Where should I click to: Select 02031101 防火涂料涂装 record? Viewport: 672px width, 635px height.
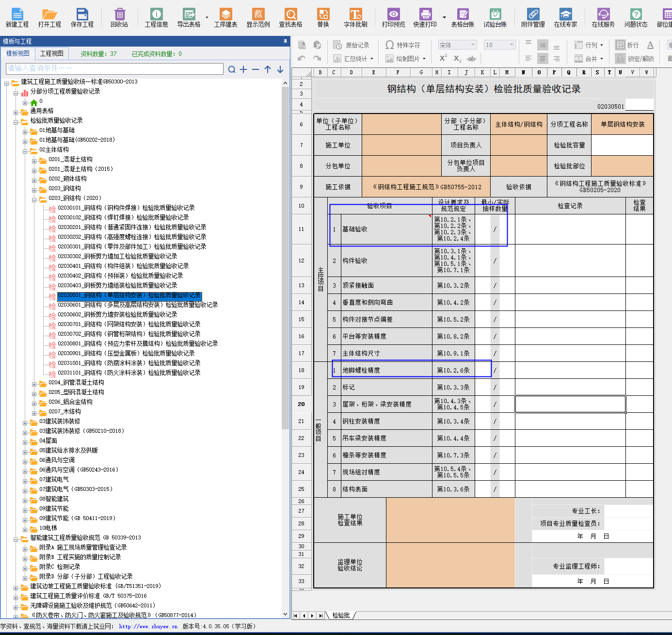[x=129, y=373]
